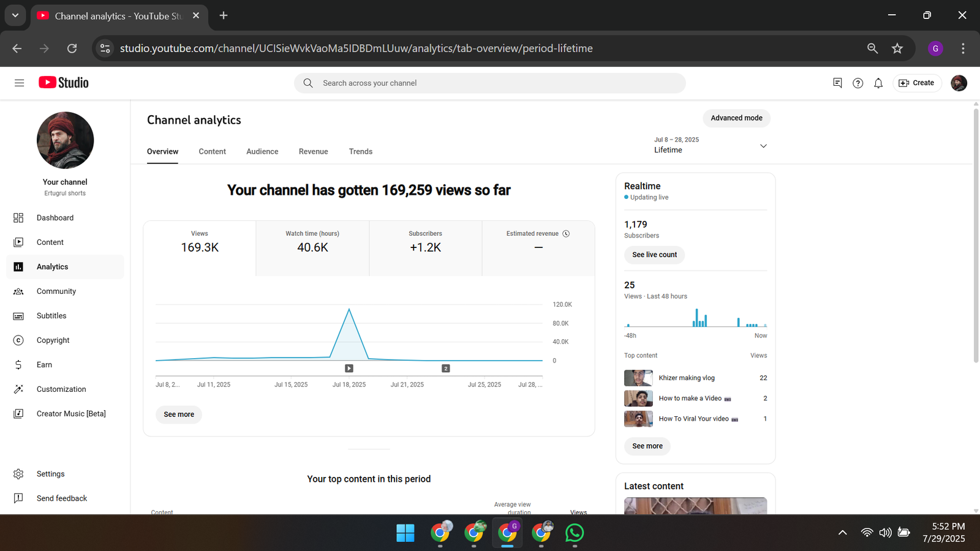This screenshot has height=551, width=980.
Task: Click the Dashboard icon in sidebar
Action: click(x=18, y=218)
